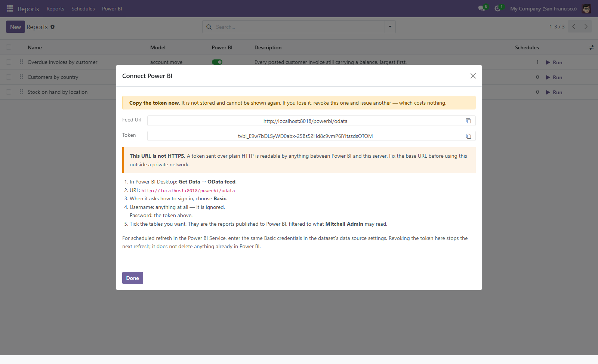This screenshot has height=364, width=598.
Task: Go to previous page arrow
Action: [574, 27]
